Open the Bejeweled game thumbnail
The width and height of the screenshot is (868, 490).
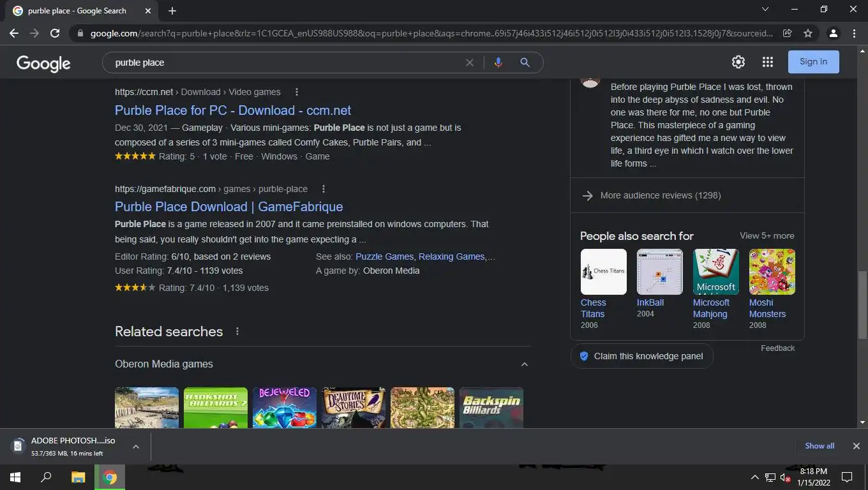pyautogui.click(x=285, y=408)
